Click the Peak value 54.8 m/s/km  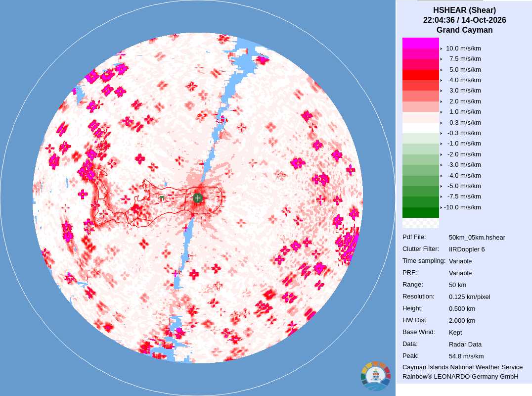466,356
